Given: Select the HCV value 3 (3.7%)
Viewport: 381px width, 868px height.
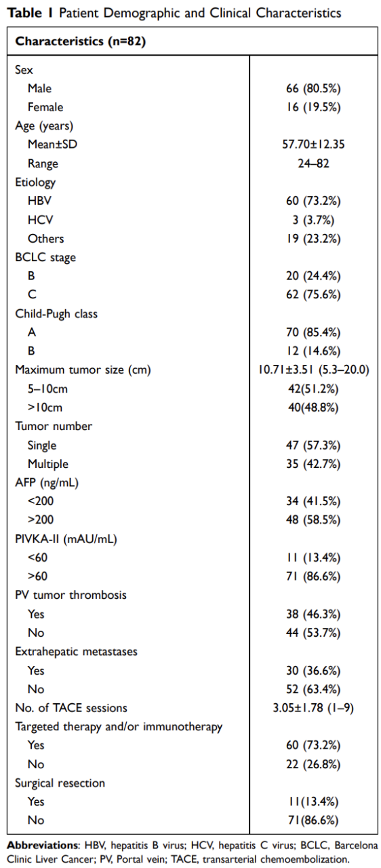Looking at the screenshot, I should tap(313, 220).
